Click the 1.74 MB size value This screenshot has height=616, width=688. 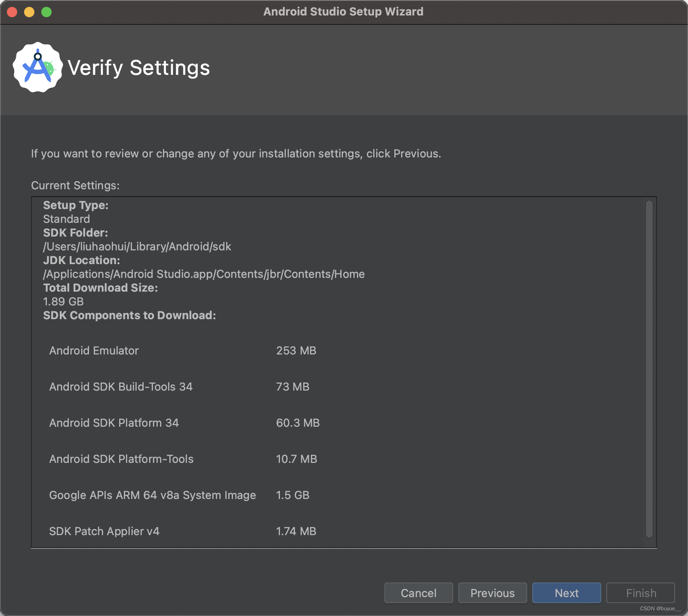point(296,531)
